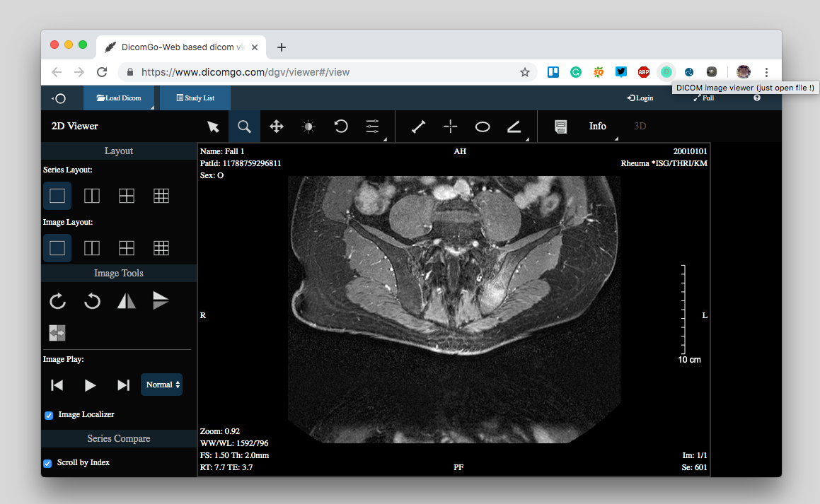The width and height of the screenshot is (820, 504).
Task: Flip image horizontally
Action: [127, 301]
